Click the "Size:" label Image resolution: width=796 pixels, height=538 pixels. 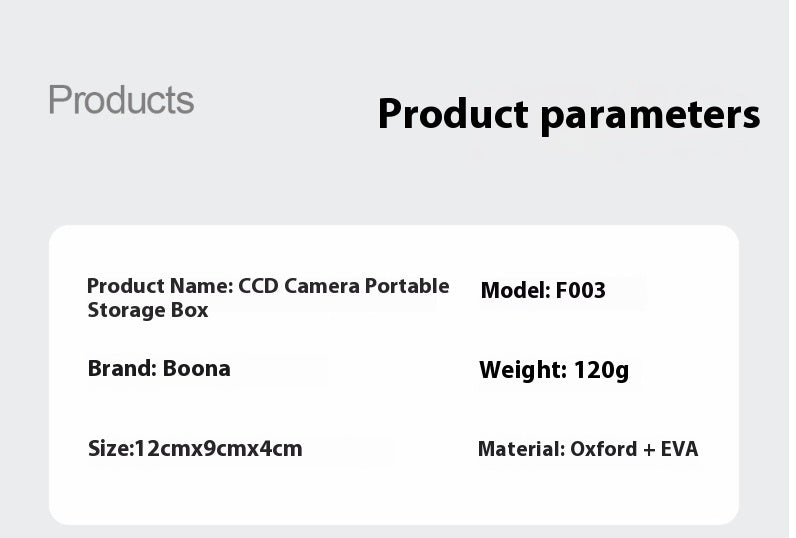pyautogui.click(x=110, y=448)
